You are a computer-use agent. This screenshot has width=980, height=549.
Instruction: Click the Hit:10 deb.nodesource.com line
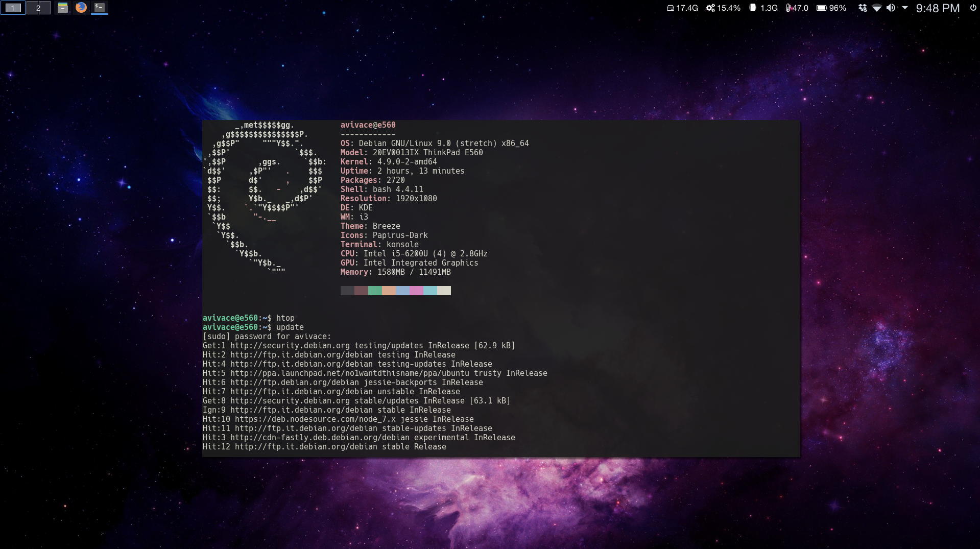click(x=338, y=419)
